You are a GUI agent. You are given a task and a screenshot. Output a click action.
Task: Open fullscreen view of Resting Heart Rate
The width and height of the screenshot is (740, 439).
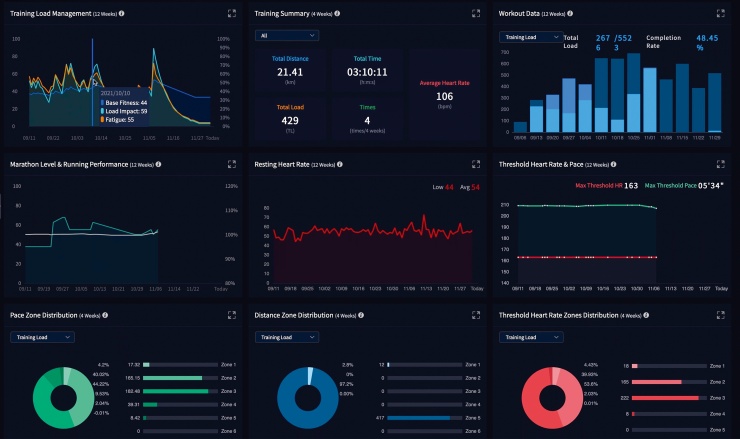coord(476,164)
